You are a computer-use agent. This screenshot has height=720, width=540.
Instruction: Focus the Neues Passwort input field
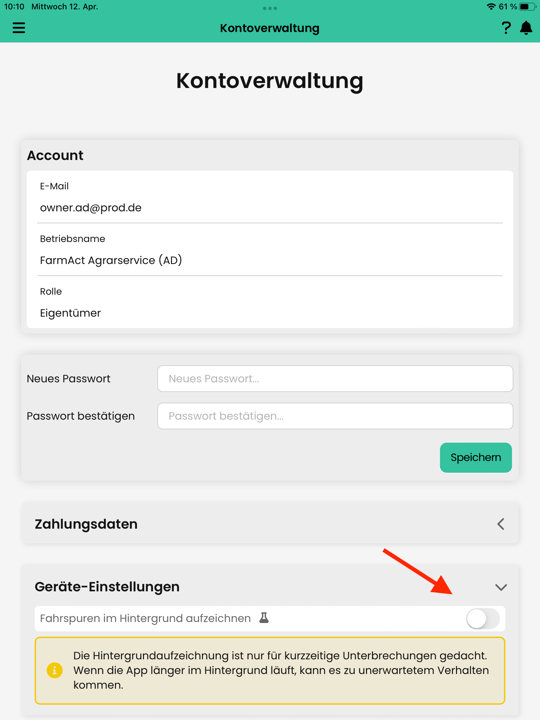pyautogui.click(x=335, y=379)
